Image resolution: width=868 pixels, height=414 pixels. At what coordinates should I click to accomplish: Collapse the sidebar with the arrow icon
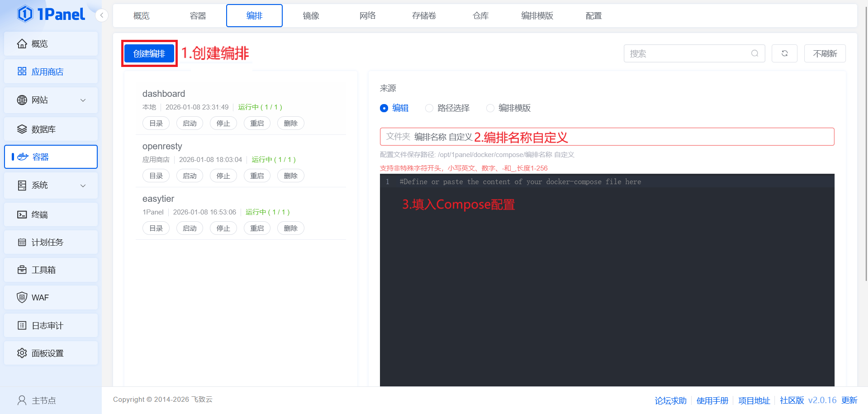click(102, 15)
